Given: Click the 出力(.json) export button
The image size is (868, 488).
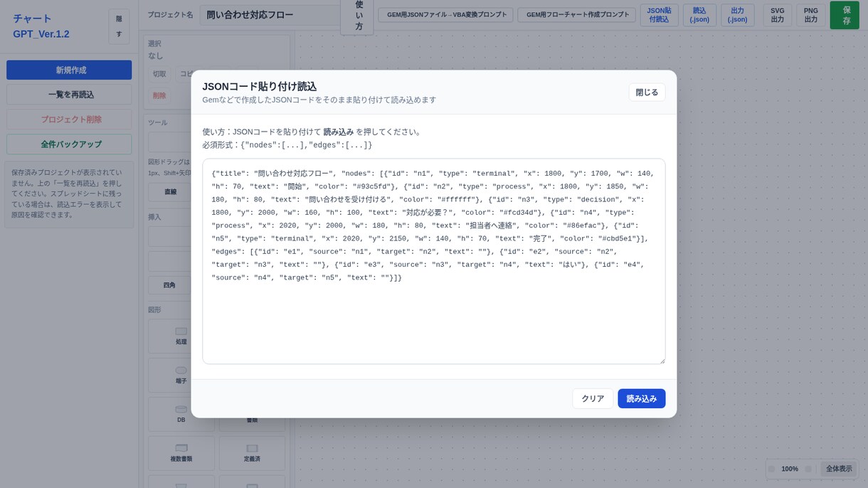Looking at the screenshot, I should (x=737, y=15).
